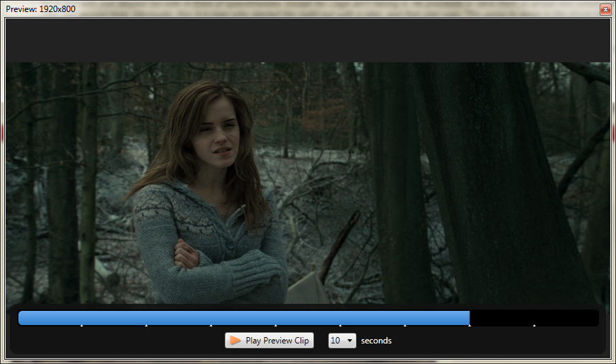Click the first tick marker on the seek bar

click(x=82, y=325)
